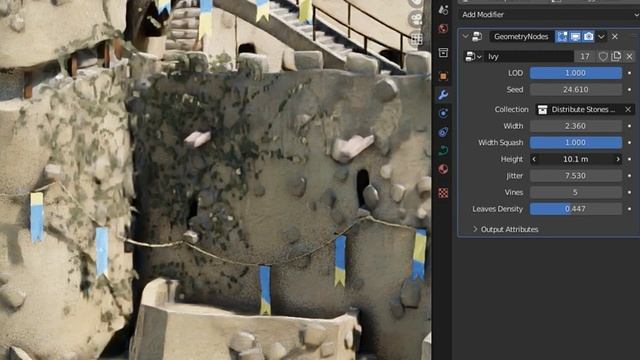This screenshot has height=360, width=640.
Task: Click the Width Squash label
Action: (x=500, y=142)
